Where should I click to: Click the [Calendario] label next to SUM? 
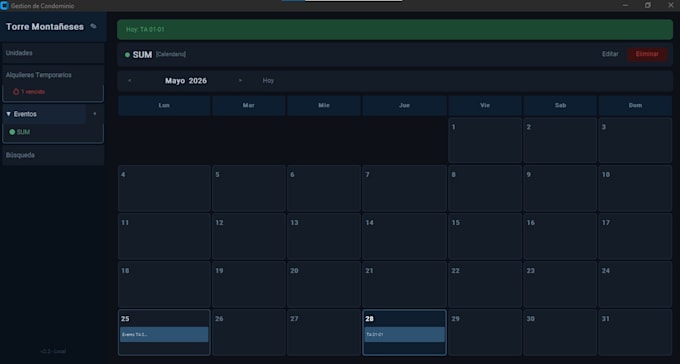[x=171, y=54]
